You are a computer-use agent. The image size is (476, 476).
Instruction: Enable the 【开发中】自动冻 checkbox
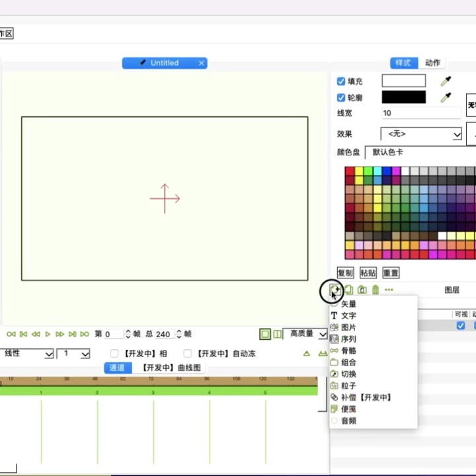click(188, 354)
